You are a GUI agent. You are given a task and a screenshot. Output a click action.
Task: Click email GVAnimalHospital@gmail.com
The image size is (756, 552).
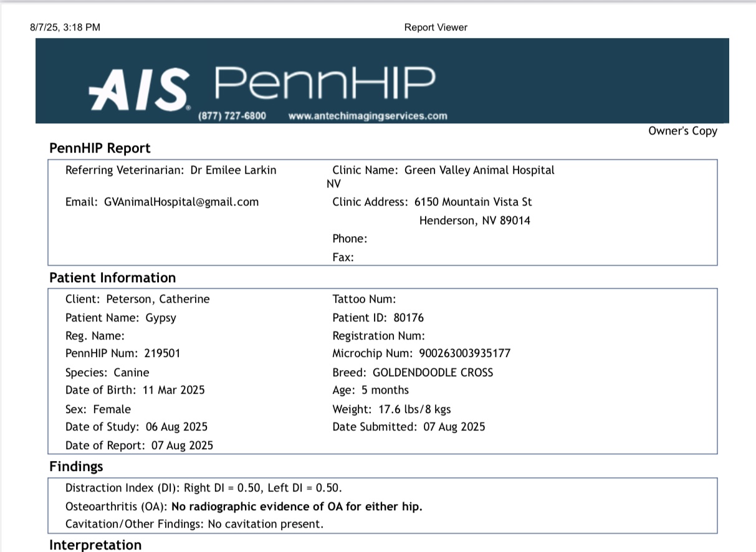coord(181,202)
